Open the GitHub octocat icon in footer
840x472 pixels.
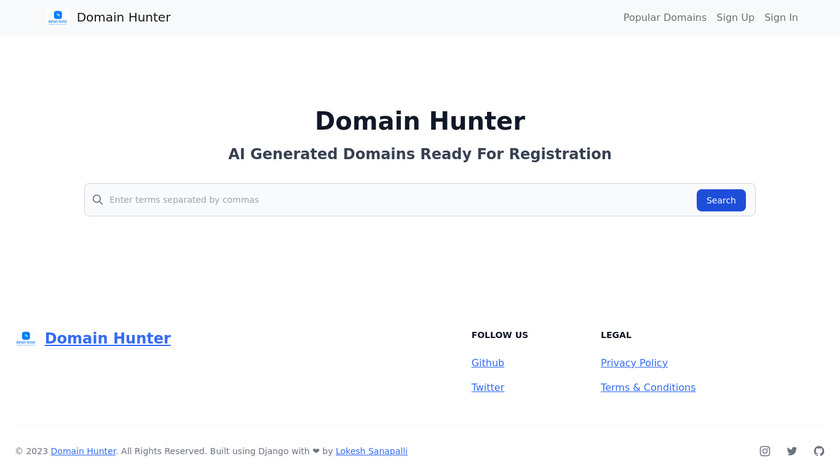tap(819, 451)
